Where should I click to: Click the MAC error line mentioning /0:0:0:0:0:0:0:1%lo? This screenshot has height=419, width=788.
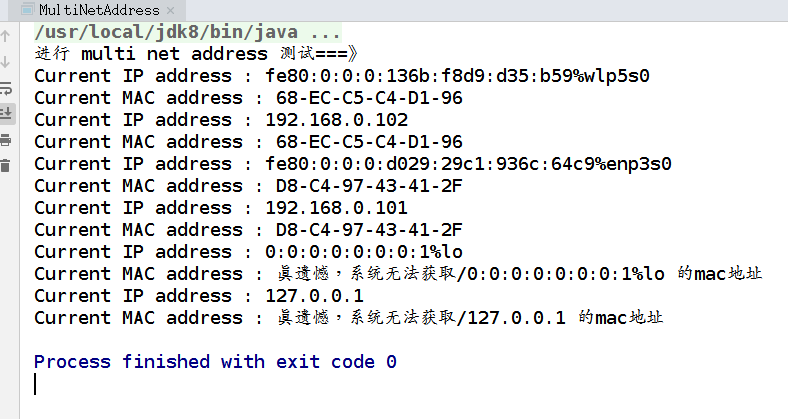(398, 274)
